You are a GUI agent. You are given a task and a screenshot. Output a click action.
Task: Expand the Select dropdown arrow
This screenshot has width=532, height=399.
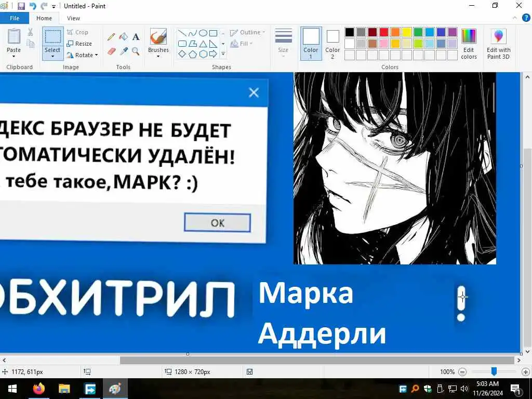point(52,56)
